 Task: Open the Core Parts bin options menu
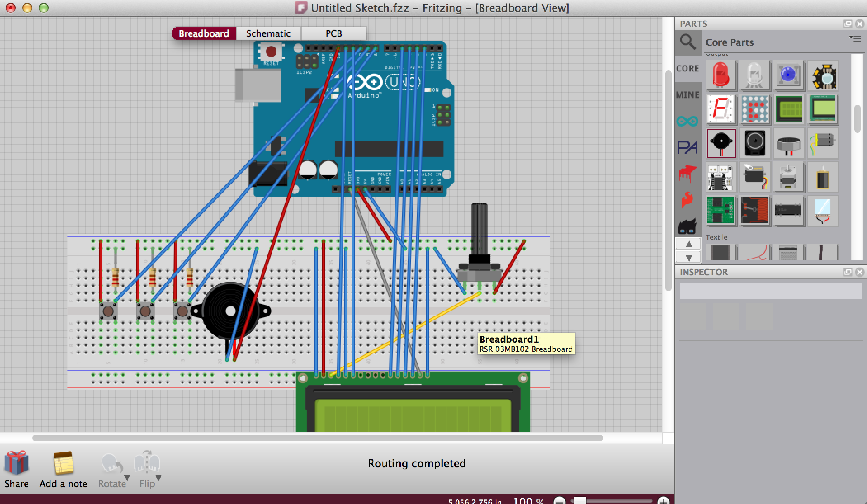tap(855, 39)
